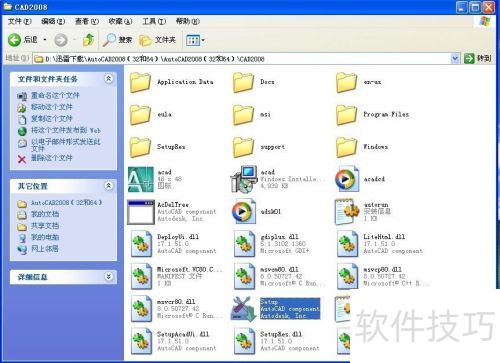The width and height of the screenshot is (500, 363).
Task: Open the 编辑 (Edit) menu
Action: 53,22
